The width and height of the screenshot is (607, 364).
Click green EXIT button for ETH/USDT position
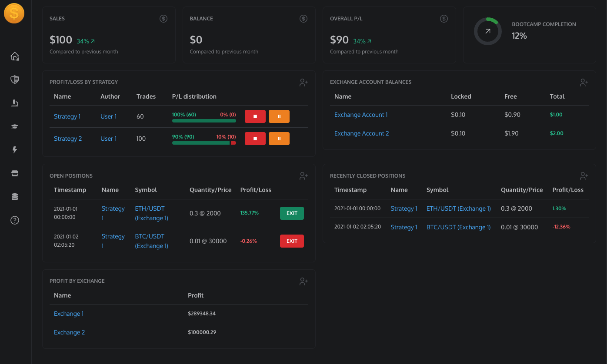292,213
